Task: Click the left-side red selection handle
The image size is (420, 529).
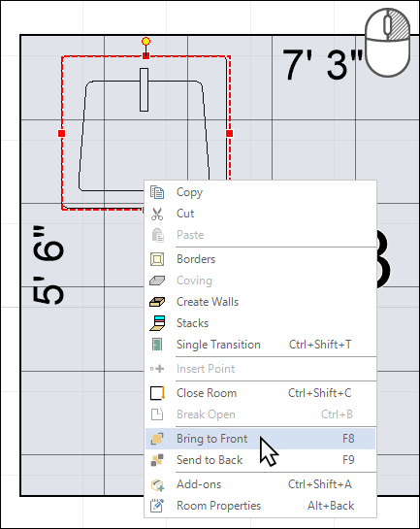Action: click(x=62, y=134)
